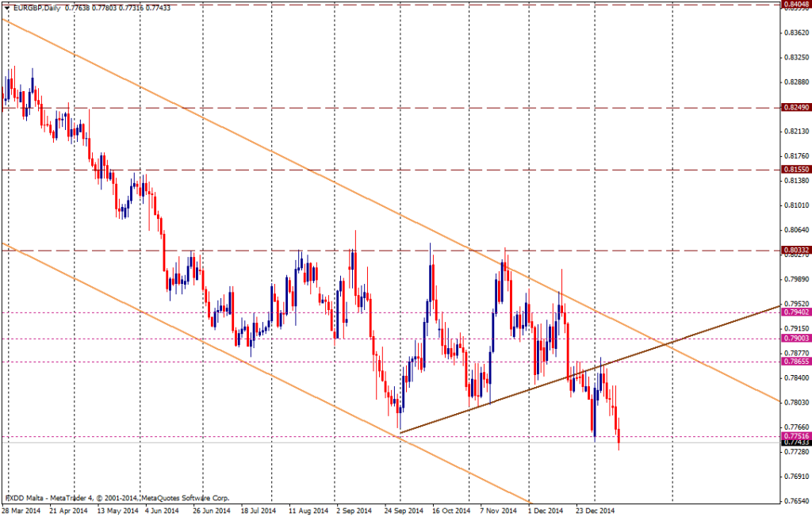Select the most recent red candlestick
This screenshot has width=812, height=517.
(x=618, y=436)
